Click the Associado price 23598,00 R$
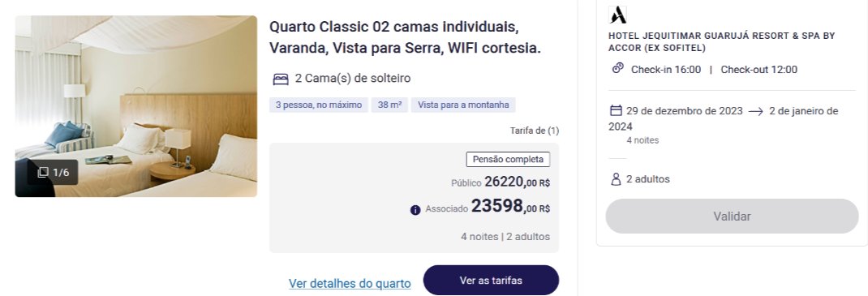 pos(510,206)
